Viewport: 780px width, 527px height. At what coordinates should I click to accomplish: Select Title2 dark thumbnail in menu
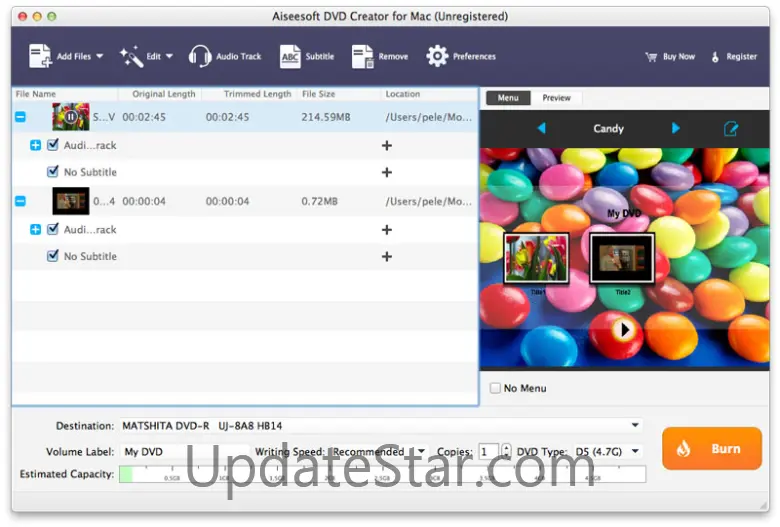click(x=622, y=258)
